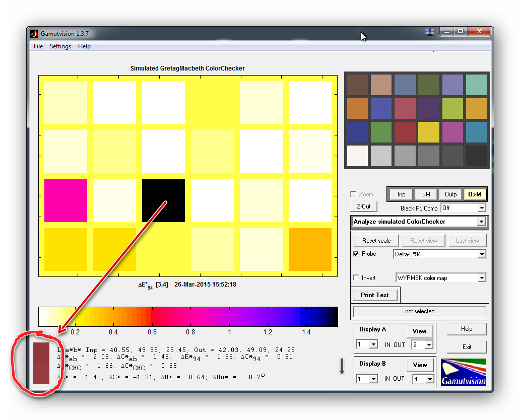This screenshot has height=420, width=521.
Task: Click the Print Test button
Action: (374, 295)
